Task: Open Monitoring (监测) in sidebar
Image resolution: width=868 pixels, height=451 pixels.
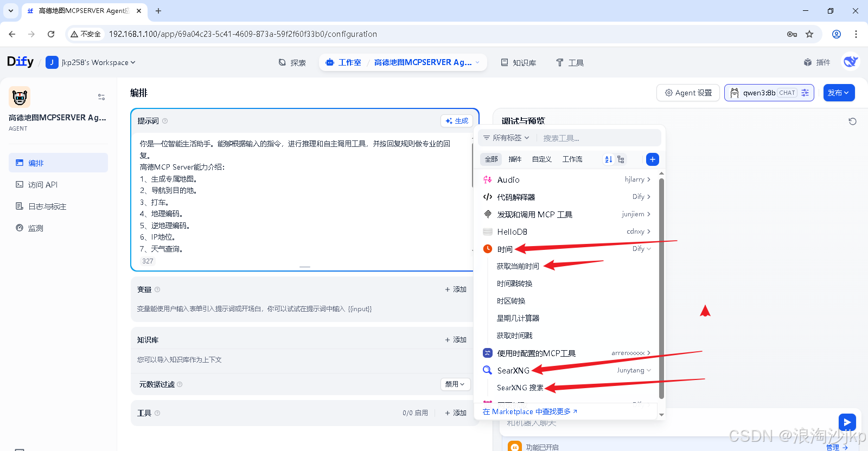Action: click(58, 228)
